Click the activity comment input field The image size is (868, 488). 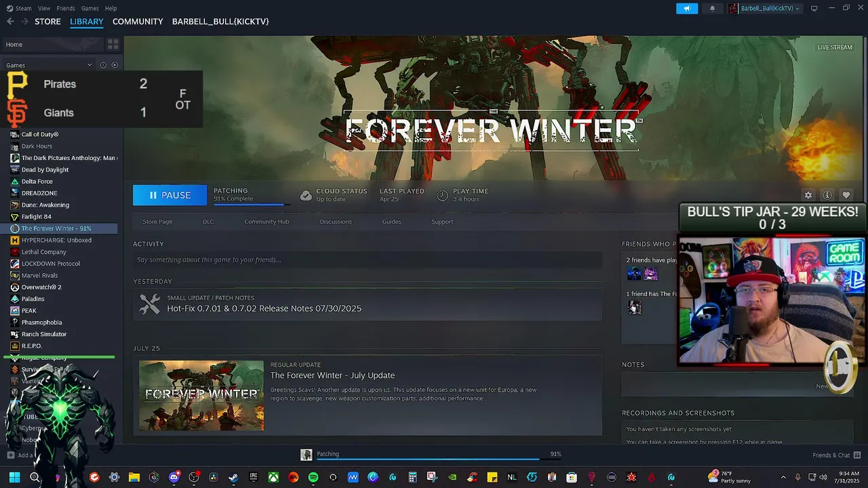pyautogui.click(x=368, y=260)
